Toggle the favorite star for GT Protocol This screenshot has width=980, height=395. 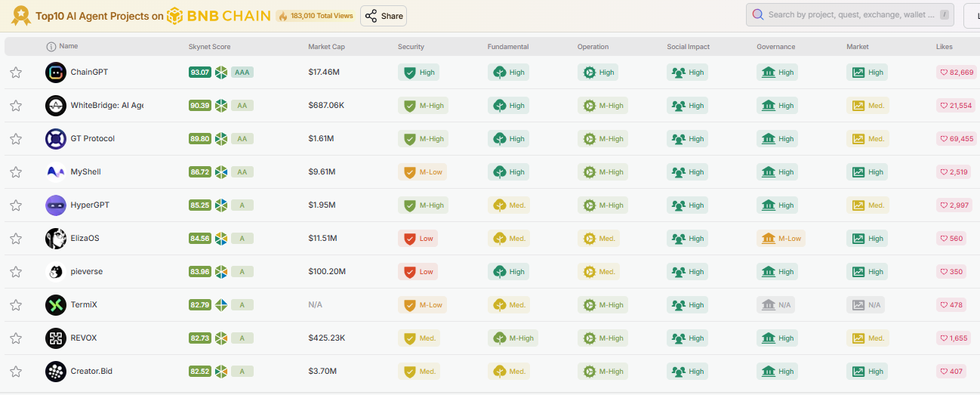click(x=15, y=139)
